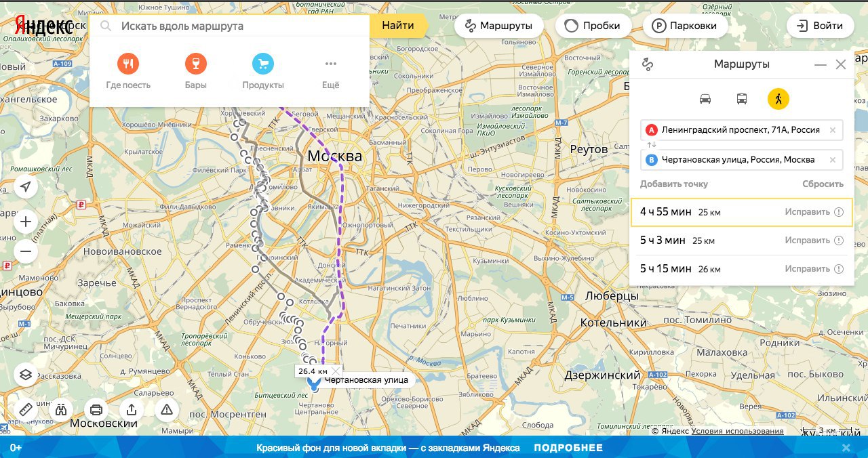Viewport: 868px width, 458px height.
Task: Zoom out with the minus button
Action: click(26, 253)
